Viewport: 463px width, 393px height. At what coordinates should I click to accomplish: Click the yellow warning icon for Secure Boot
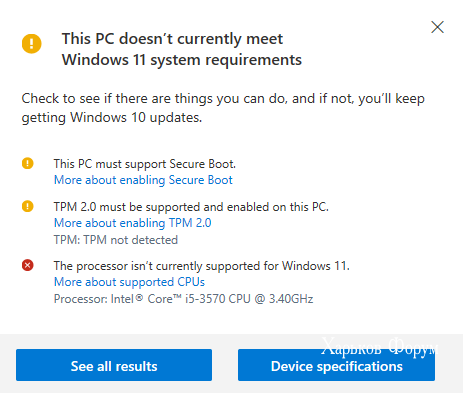28,163
